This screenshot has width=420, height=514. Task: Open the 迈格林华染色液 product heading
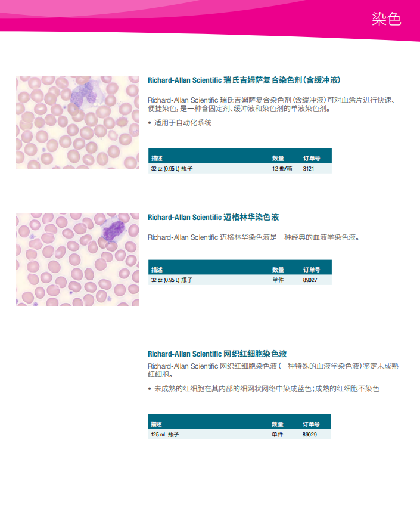click(x=213, y=217)
